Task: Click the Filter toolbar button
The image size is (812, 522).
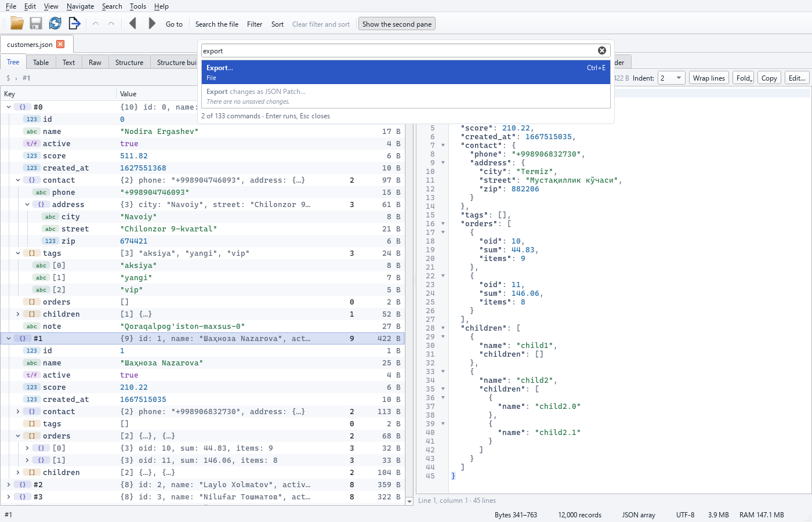Action: 255,24
